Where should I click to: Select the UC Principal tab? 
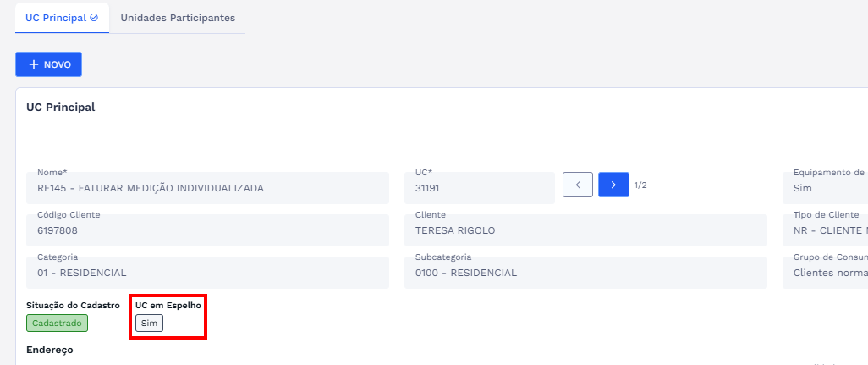[x=56, y=18]
